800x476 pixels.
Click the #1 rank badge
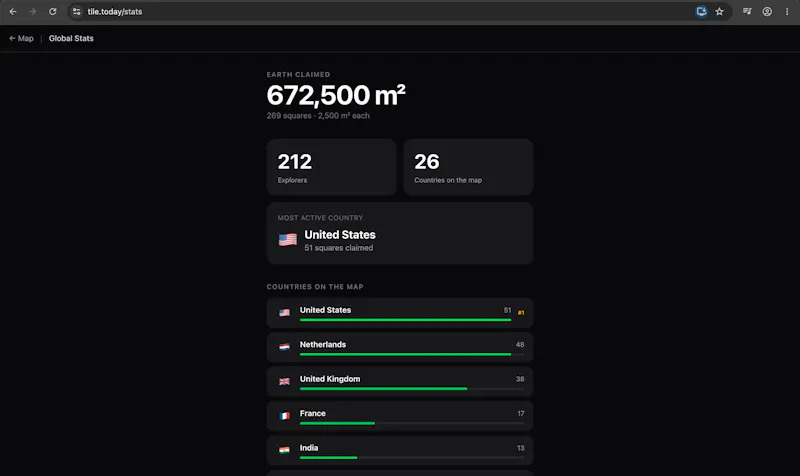[521, 313]
